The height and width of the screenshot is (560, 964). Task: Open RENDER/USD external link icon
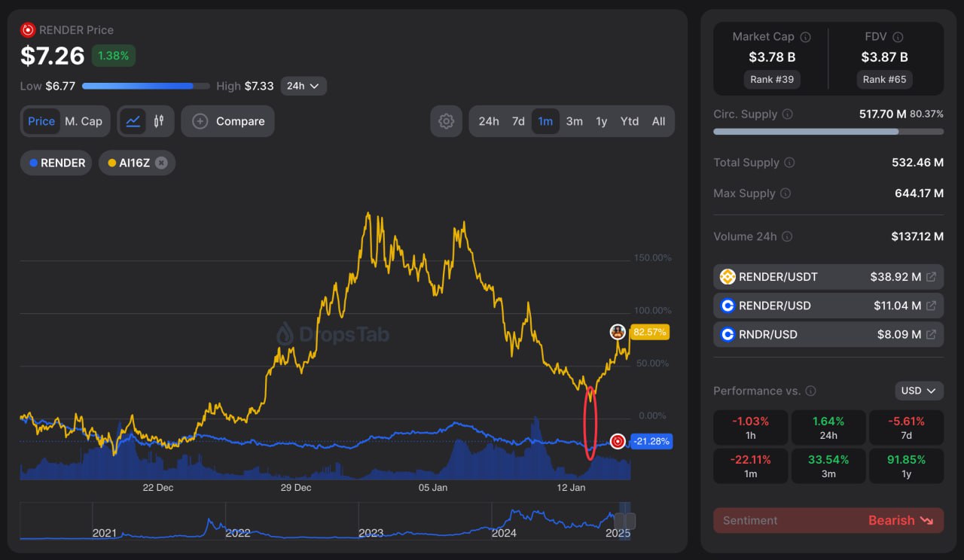tap(931, 306)
